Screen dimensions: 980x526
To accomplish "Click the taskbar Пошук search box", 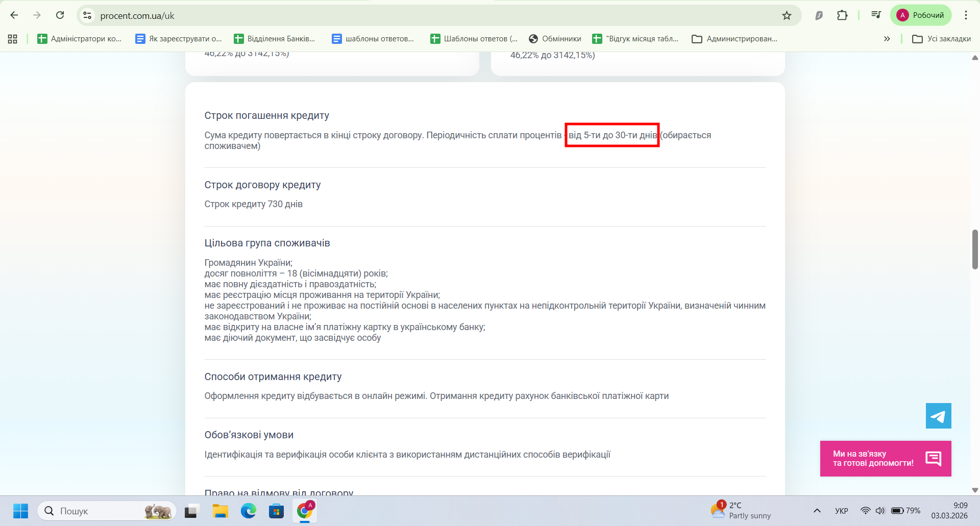I will [107, 511].
